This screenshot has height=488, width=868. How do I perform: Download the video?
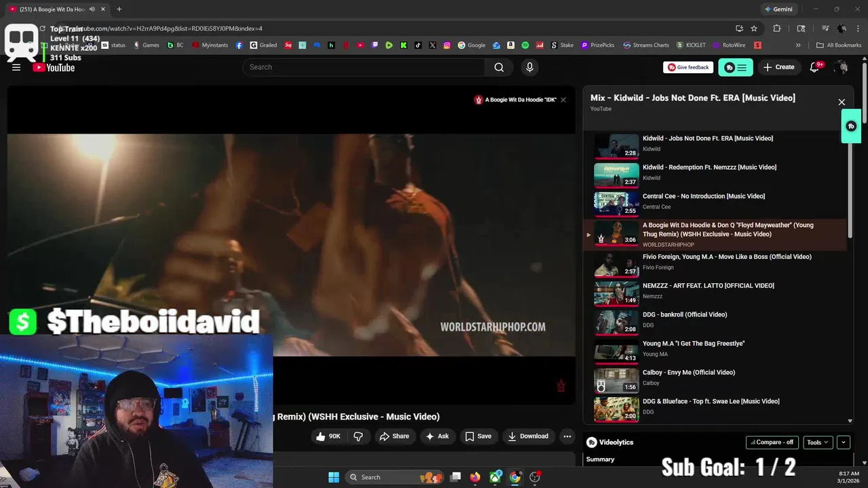(x=528, y=436)
